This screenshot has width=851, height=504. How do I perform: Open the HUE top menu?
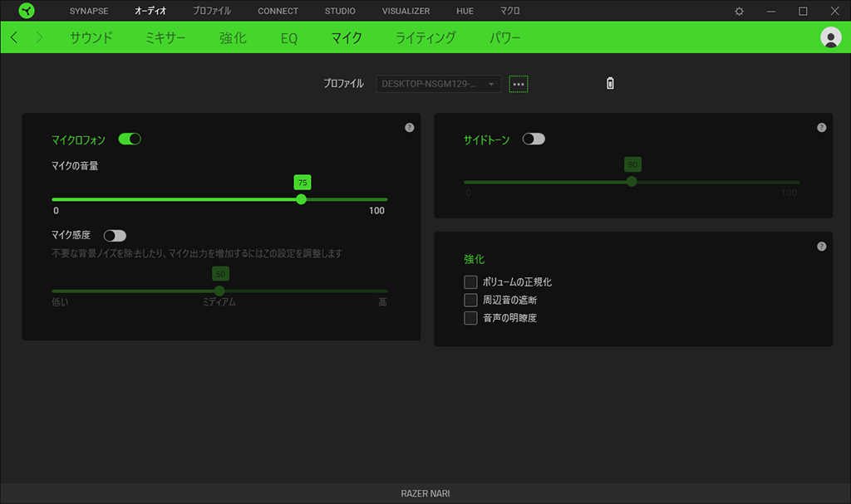tap(465, 11)
